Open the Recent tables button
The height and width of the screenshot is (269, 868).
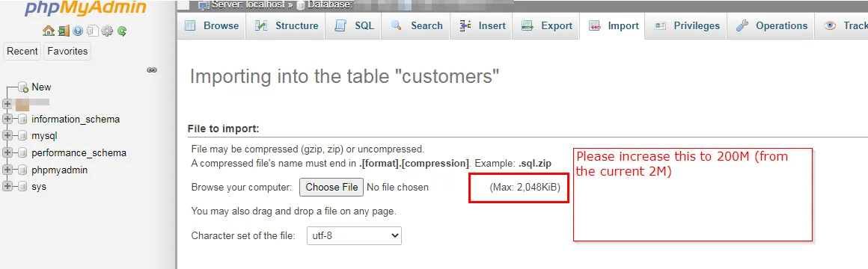(x=22, y=52)
